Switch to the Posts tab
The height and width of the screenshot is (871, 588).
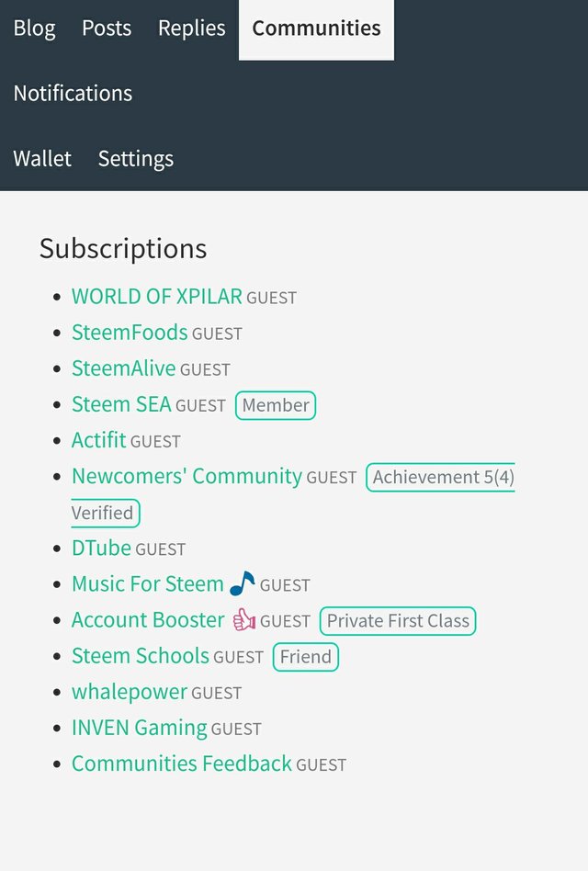point(107,28)
